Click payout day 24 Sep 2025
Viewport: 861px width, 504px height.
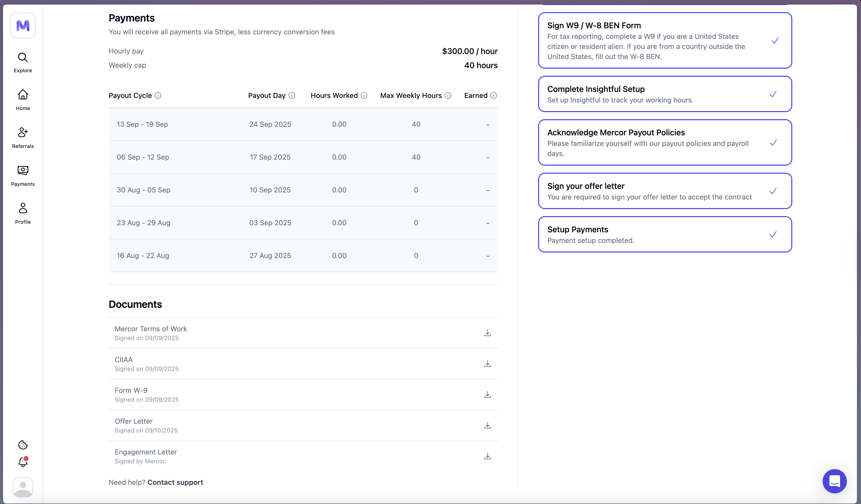click(270, 124)
